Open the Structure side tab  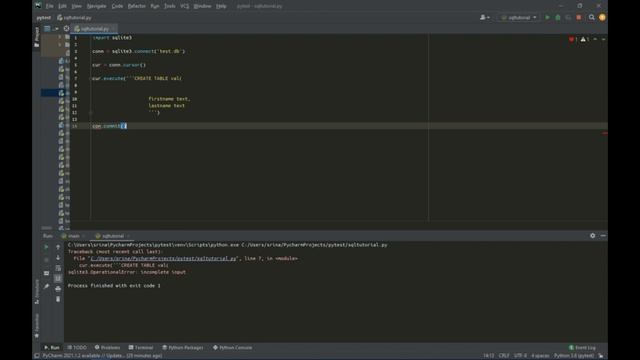(x=37, y=291)
